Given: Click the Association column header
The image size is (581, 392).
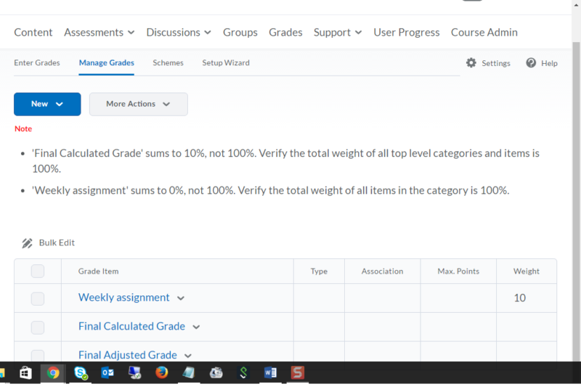Looking at the screenshot, I should [382, 271].
